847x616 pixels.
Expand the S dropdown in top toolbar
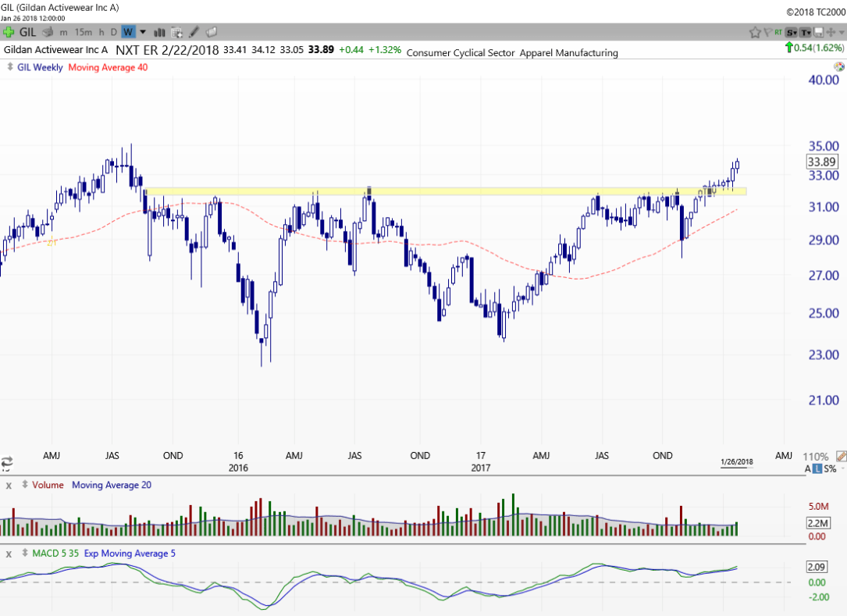pyautogui.click(x=792, y=32)
